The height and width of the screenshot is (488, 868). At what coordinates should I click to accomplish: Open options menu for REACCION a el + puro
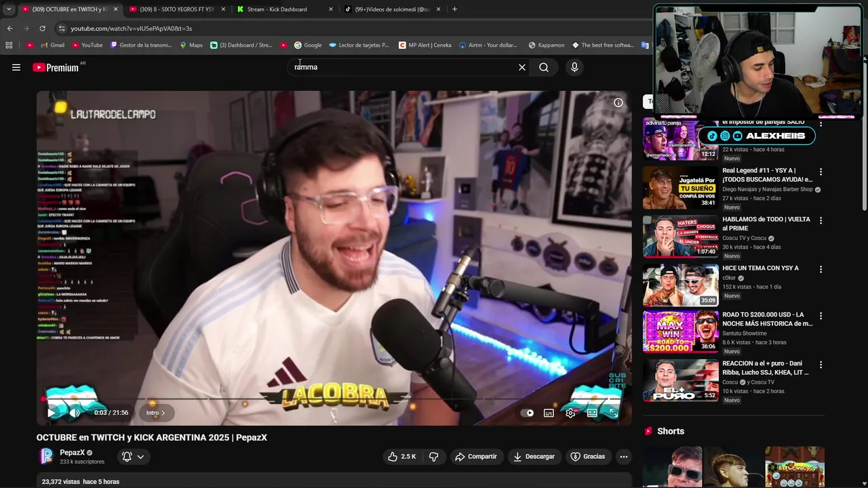pyautogui.click(x=821, y=365)
